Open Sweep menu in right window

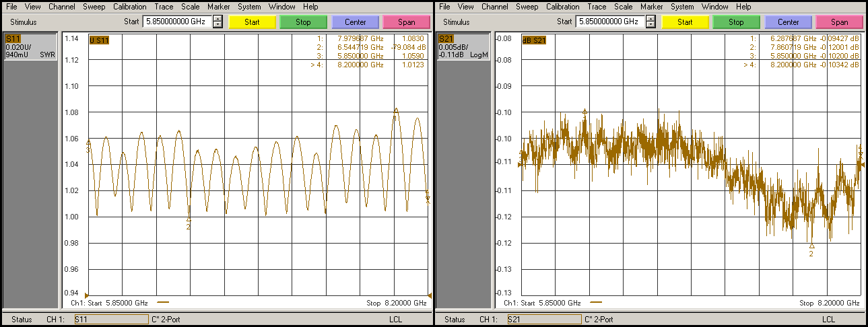tap(527, 7)
